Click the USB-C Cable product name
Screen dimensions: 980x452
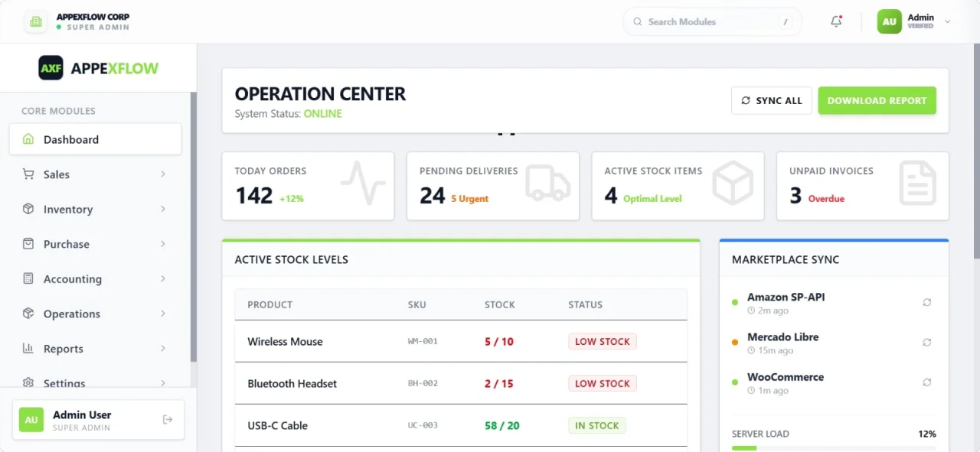coord(277,425)
